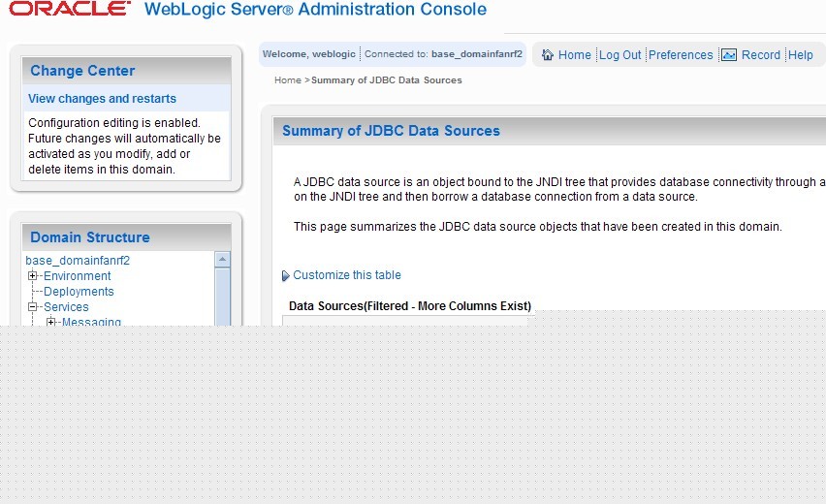Open the Deployments tree item
This screenshot has width=826, height=504.
[x=79, y=292]
